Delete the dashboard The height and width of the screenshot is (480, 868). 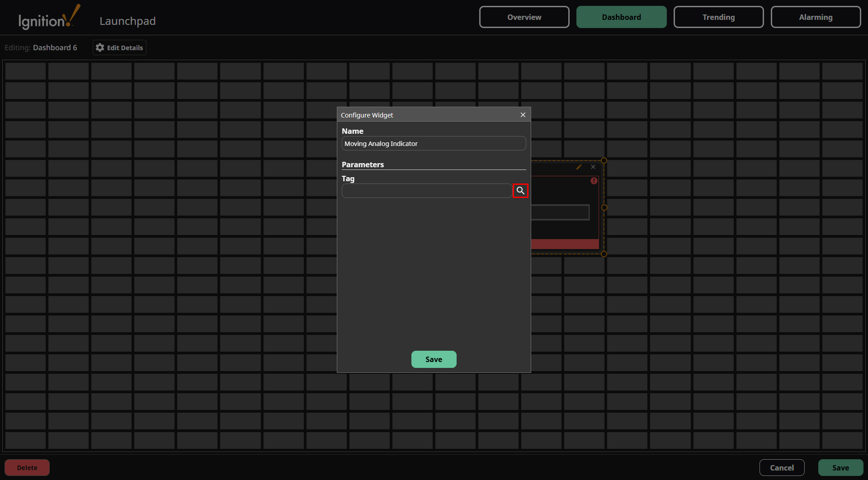27,467
